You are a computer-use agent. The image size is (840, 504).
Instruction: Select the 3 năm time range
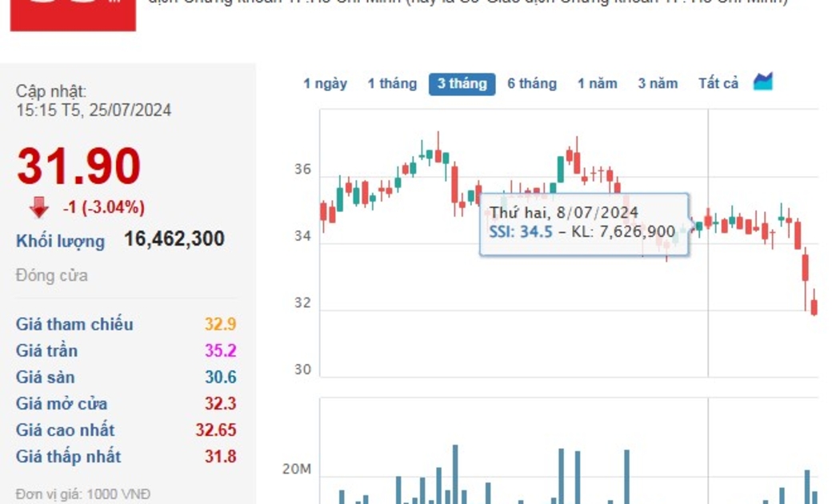[x=658, y=83]
